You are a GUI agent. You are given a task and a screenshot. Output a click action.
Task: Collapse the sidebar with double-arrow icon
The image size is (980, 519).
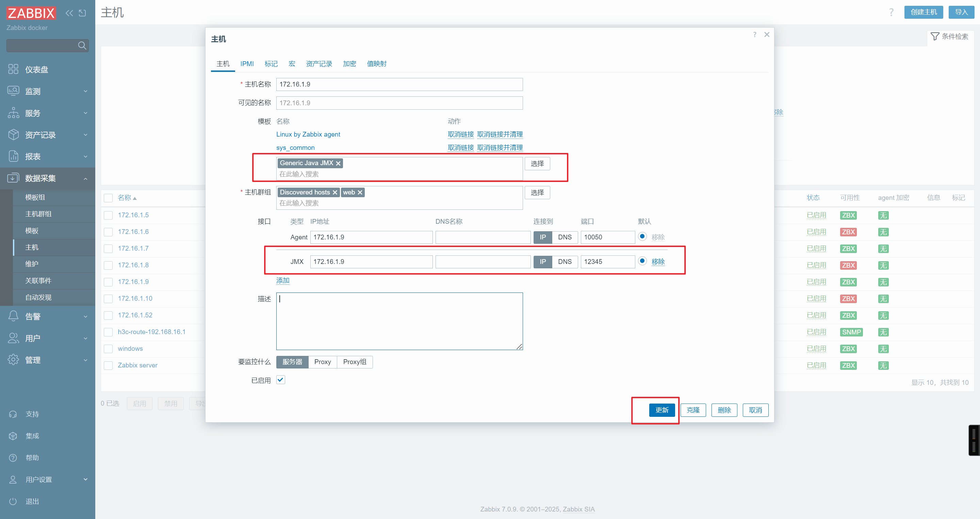[69, 13]
